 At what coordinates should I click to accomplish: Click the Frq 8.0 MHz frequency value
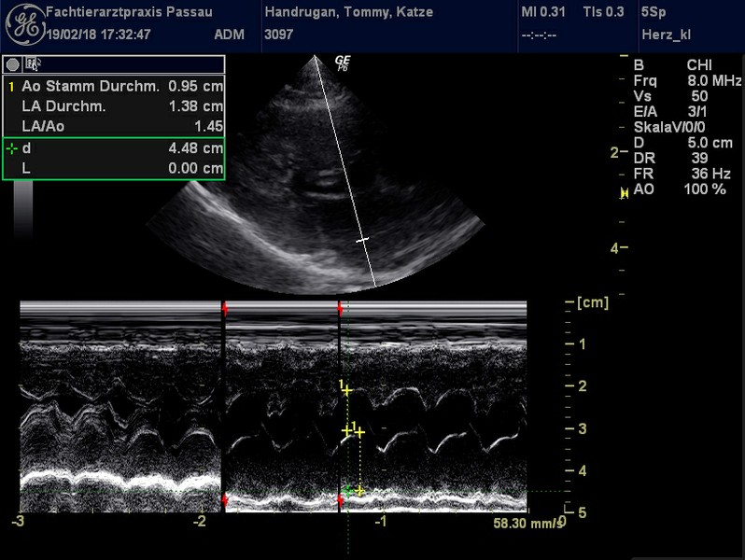coord(714,81)
